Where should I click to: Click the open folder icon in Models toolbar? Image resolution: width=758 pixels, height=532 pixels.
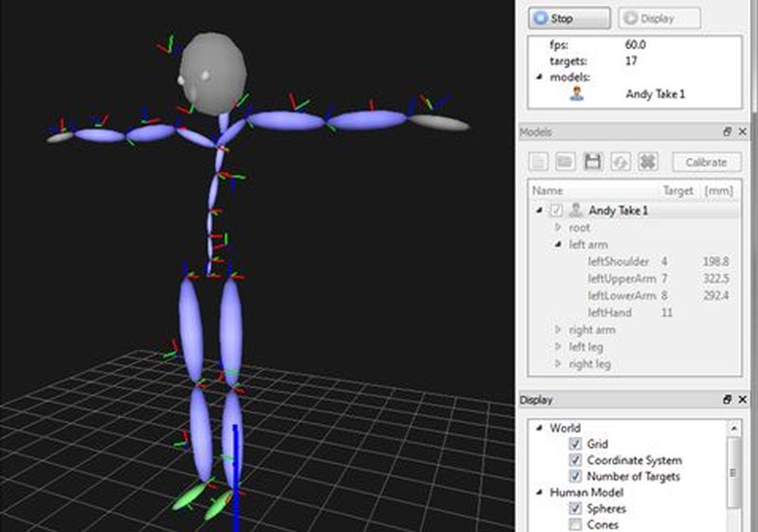coord(566,162)
